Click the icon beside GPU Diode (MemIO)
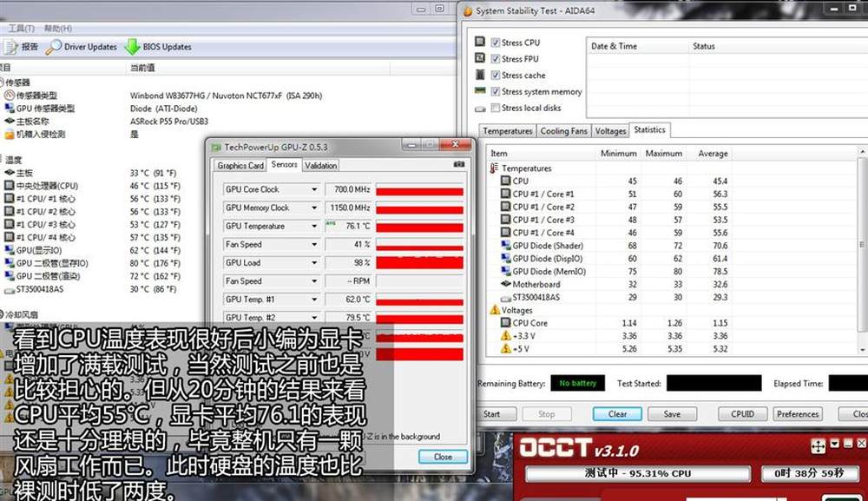 [x=505, y=271]
